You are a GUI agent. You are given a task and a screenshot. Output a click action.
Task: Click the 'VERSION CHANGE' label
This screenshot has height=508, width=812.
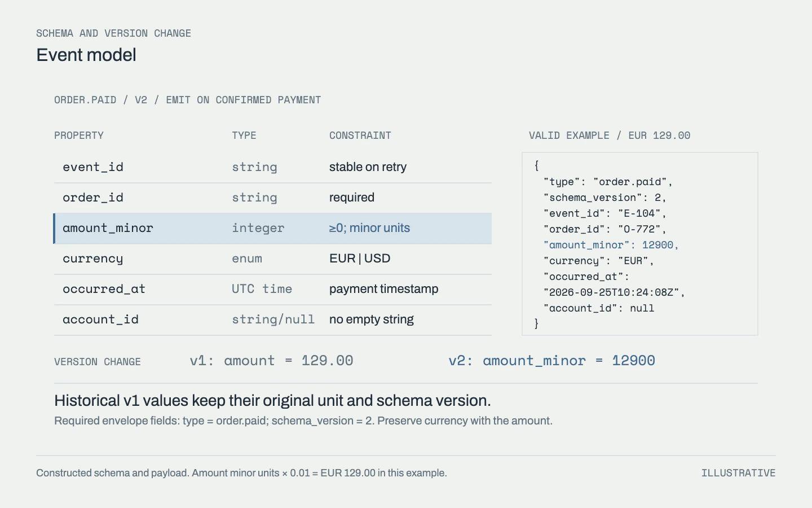click(x=98, y=362)
